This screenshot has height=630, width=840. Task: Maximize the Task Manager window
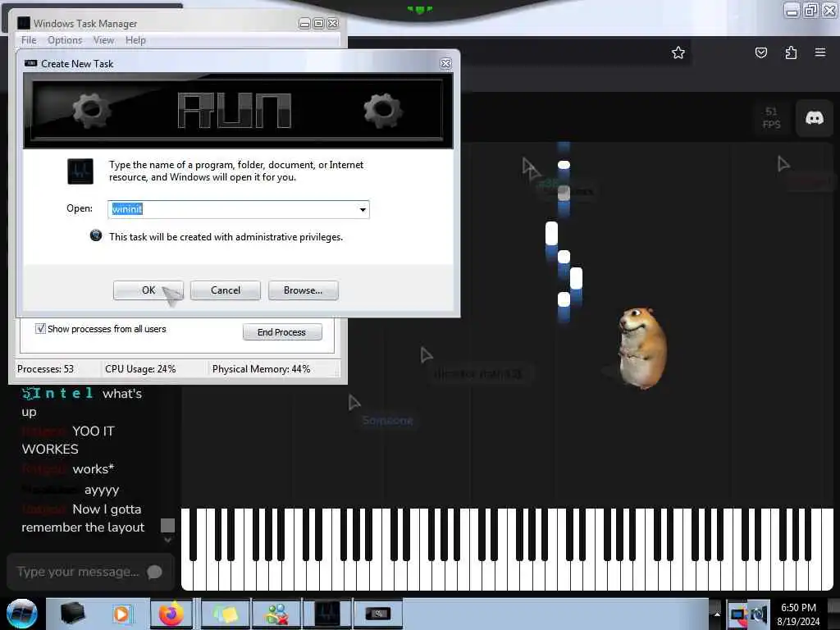tap(318, 23)
